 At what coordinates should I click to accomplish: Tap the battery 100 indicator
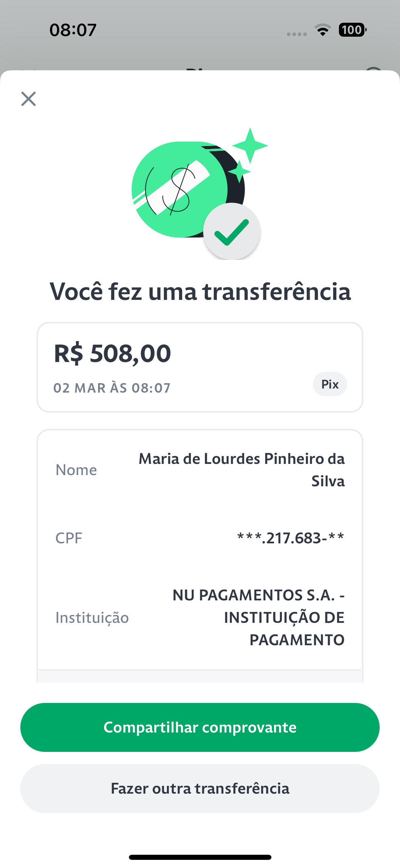point(353,30)
